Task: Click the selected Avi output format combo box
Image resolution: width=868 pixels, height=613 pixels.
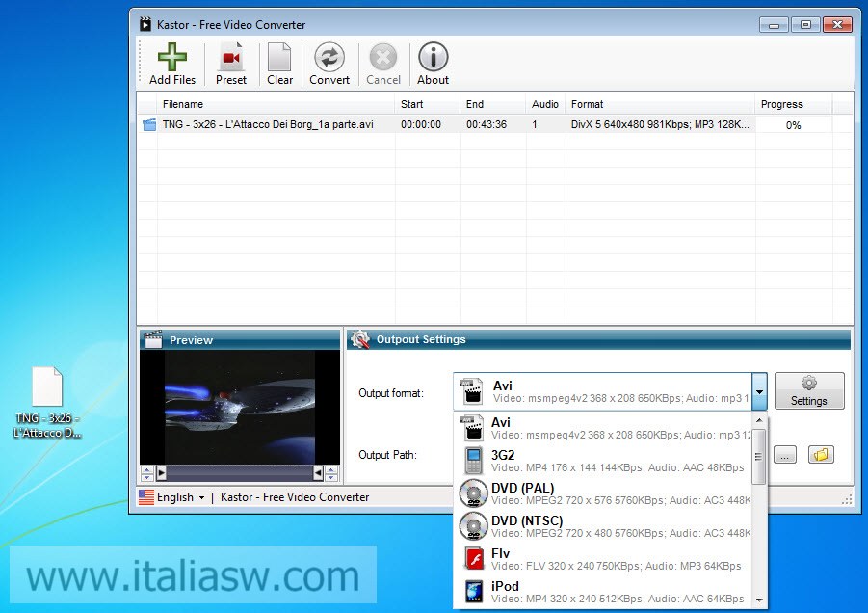Action: click(x=610, y=391)
